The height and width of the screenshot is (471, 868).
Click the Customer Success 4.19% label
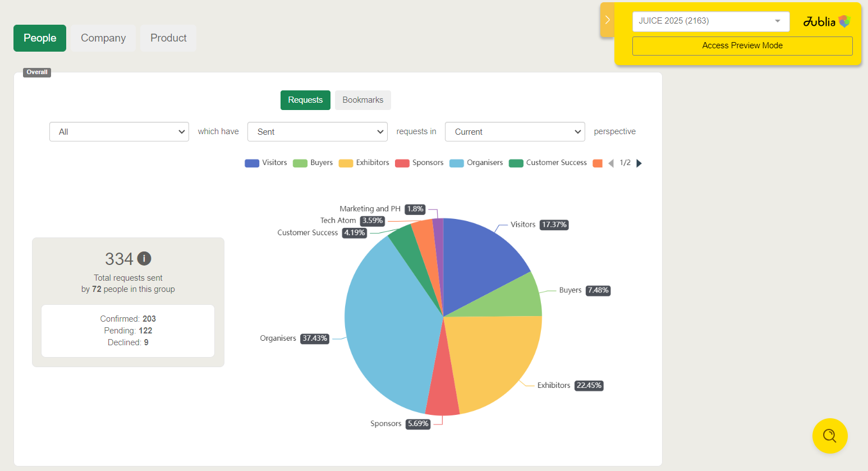322,233
